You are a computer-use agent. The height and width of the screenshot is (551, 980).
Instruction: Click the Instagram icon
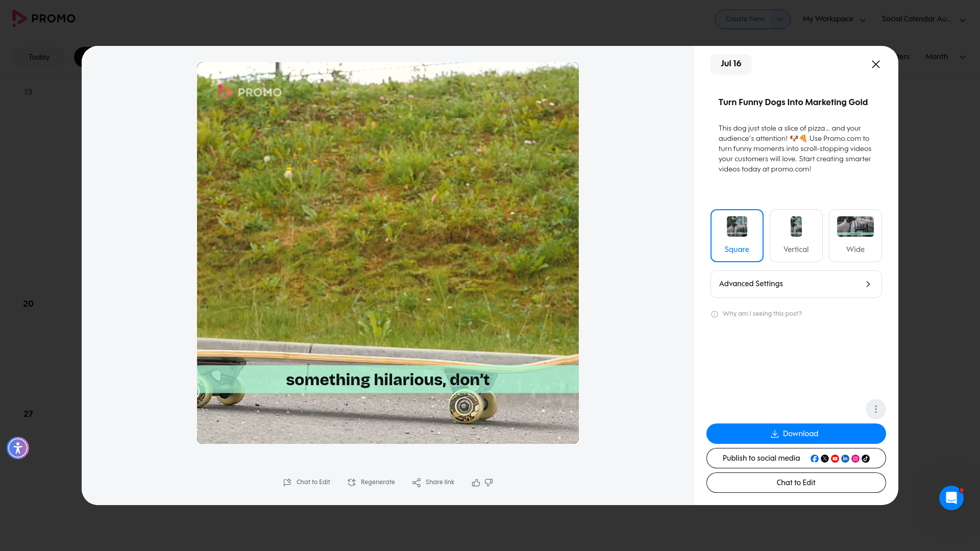[x=855, y=459]
